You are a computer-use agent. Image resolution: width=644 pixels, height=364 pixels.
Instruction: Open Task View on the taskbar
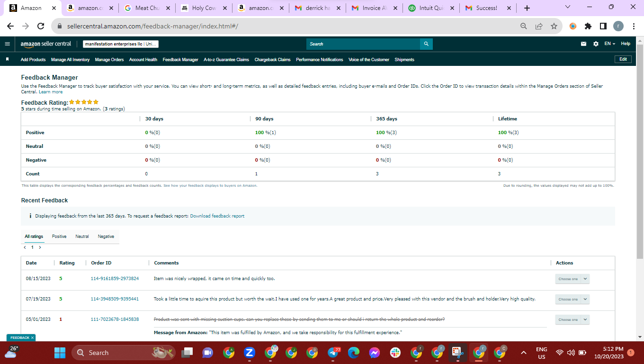point(188,353)
